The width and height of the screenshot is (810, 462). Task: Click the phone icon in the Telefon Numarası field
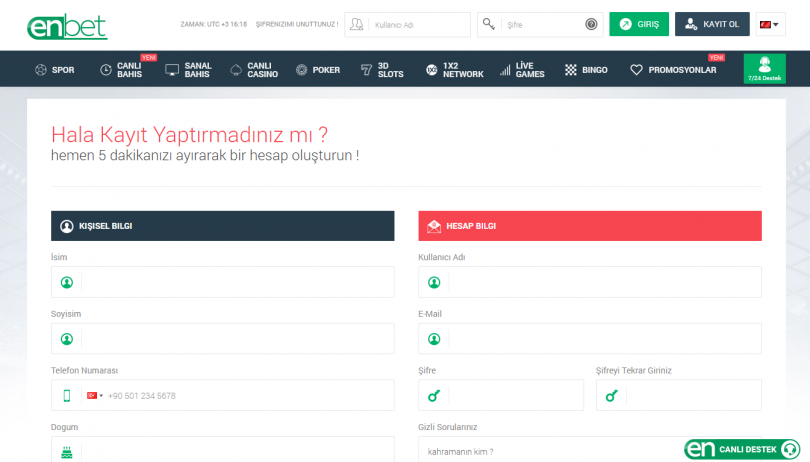67,395
